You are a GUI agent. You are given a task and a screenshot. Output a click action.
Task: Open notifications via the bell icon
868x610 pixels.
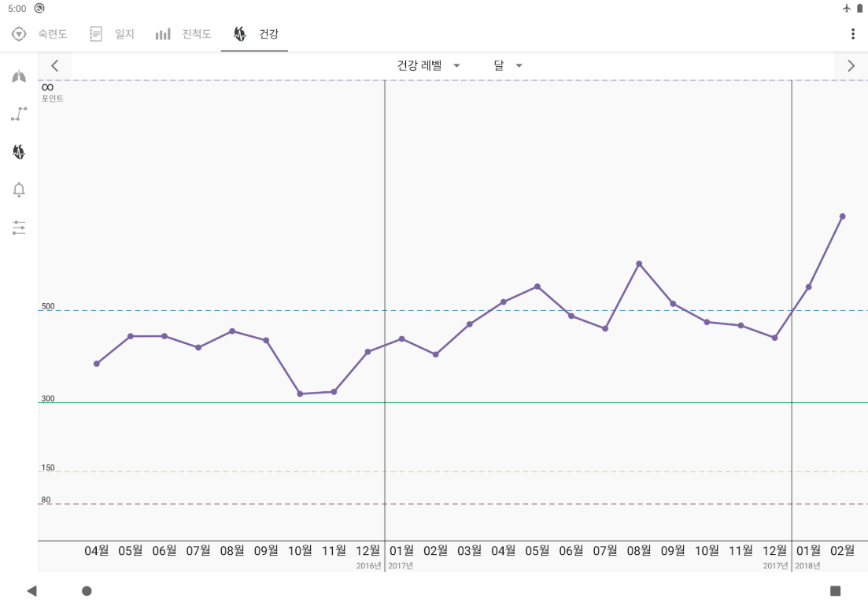click(x=18, y=189)
